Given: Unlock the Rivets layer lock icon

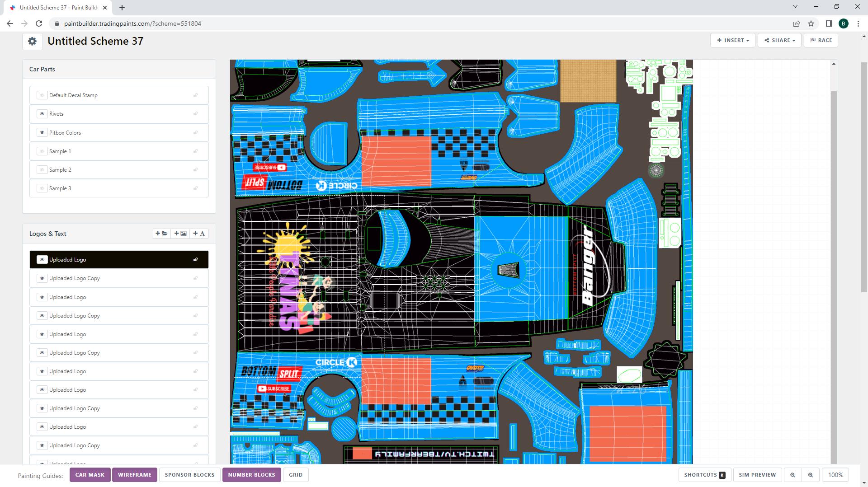Looking at the screenshot, I should (196, 114).
